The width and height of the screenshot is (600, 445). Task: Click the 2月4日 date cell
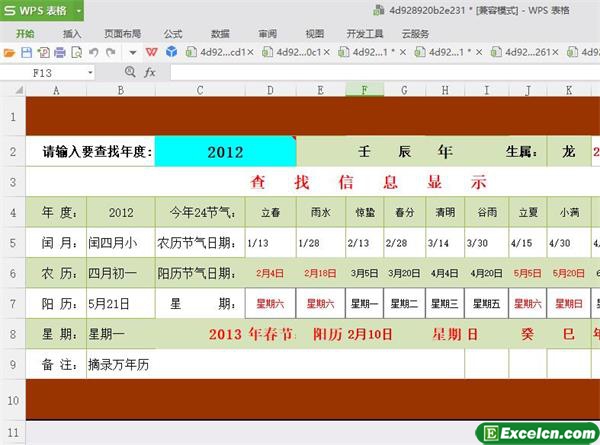[x=271, y=273]
